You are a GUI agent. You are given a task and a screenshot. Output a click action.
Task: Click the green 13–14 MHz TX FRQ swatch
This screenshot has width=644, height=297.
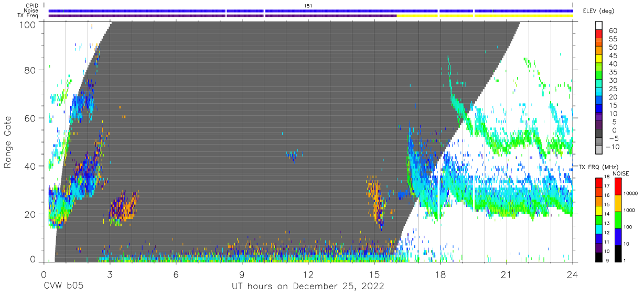click(x=599, y=219)
